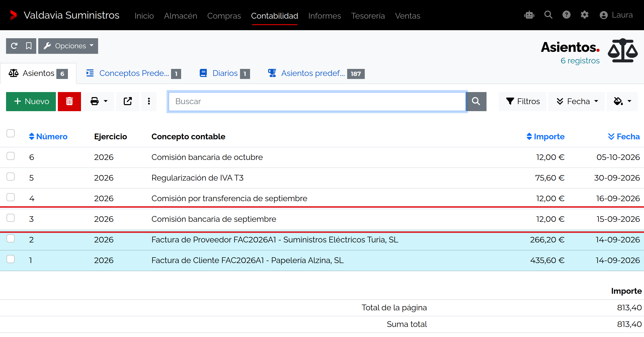
Task: Expand the Opciones dropdown
Action: click(68, 46)
